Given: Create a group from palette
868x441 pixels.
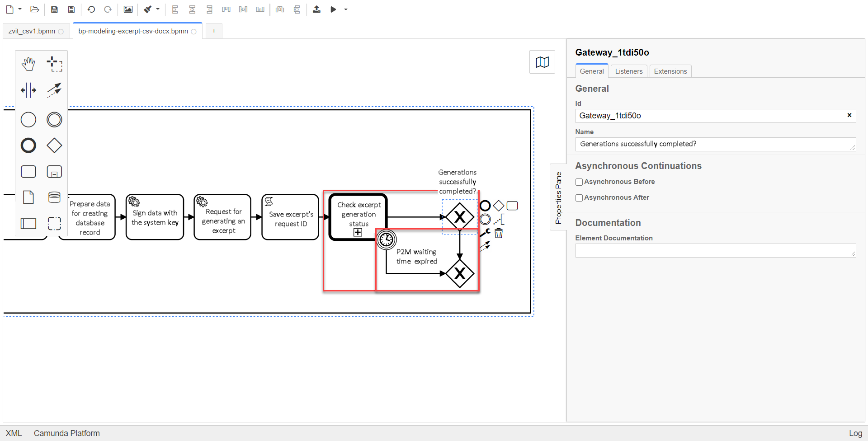Looking at the screenshot, I should pyautogui.click(x=54, y=223).
